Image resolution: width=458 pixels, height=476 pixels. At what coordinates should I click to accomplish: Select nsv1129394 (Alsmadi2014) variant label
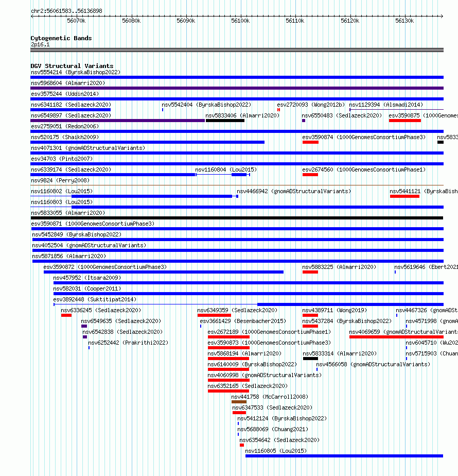point(386,105)
